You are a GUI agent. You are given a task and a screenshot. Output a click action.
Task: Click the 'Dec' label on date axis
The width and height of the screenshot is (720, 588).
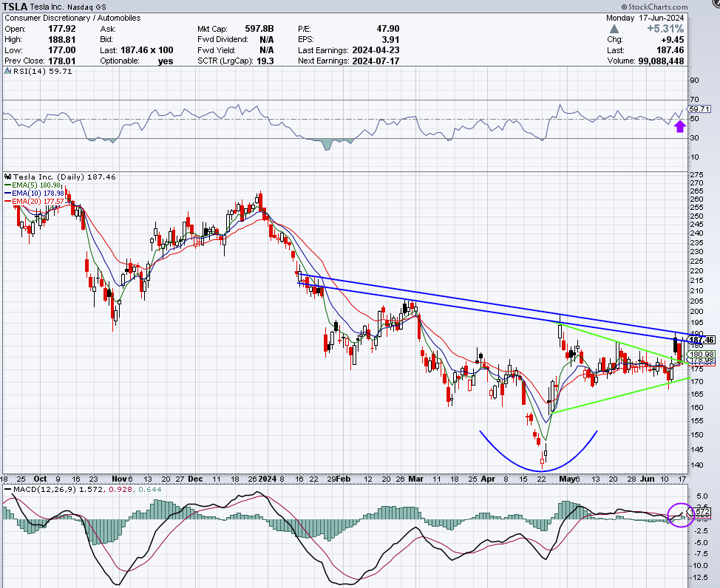[x=195, y=479]
